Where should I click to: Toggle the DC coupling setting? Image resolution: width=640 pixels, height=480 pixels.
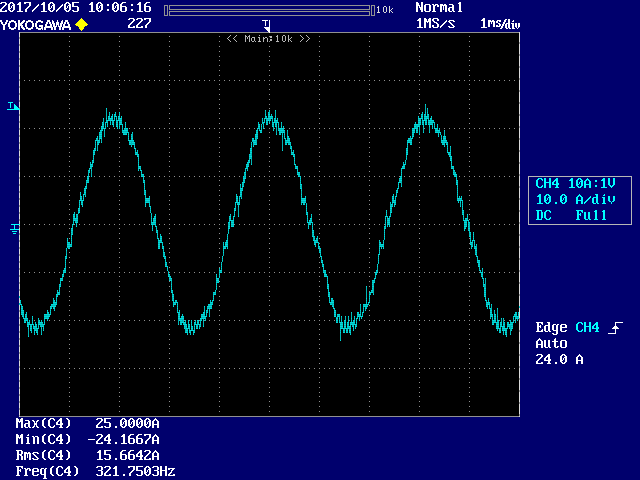pyautogui.click(x=543, y=215)
